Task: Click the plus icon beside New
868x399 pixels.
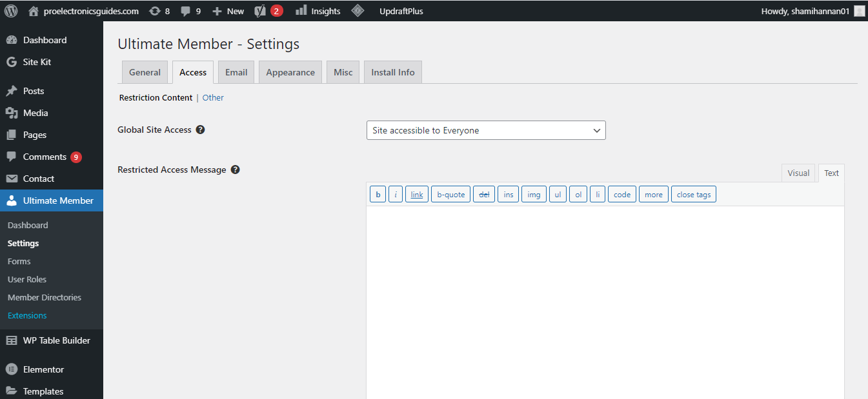Action: (x=217, y=11)
